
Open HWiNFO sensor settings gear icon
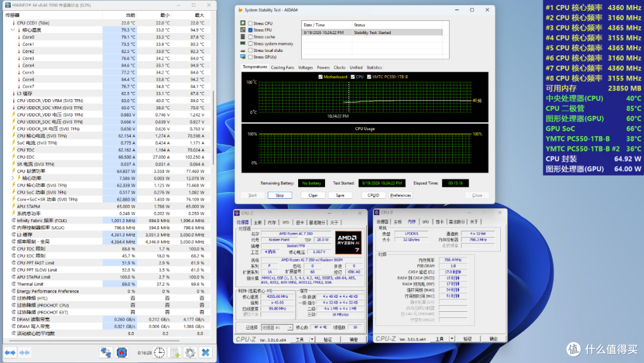[x=190, y=352]
